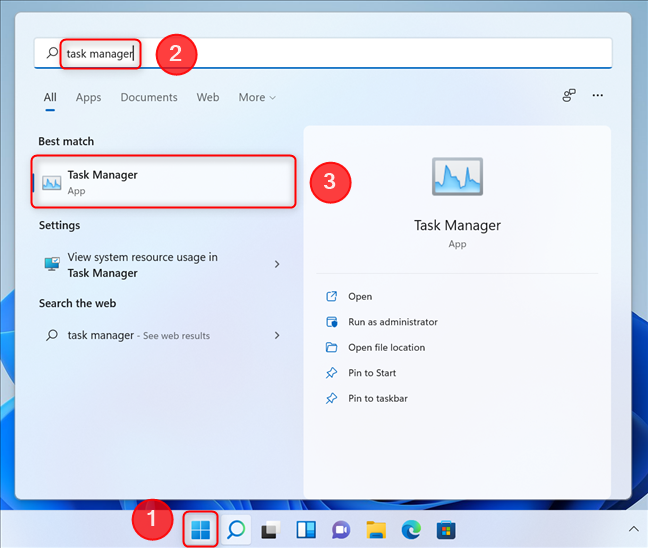Click the Windows Start button in taskbar
This screenshot has width=648, height=548.
(x=201, y=529)
